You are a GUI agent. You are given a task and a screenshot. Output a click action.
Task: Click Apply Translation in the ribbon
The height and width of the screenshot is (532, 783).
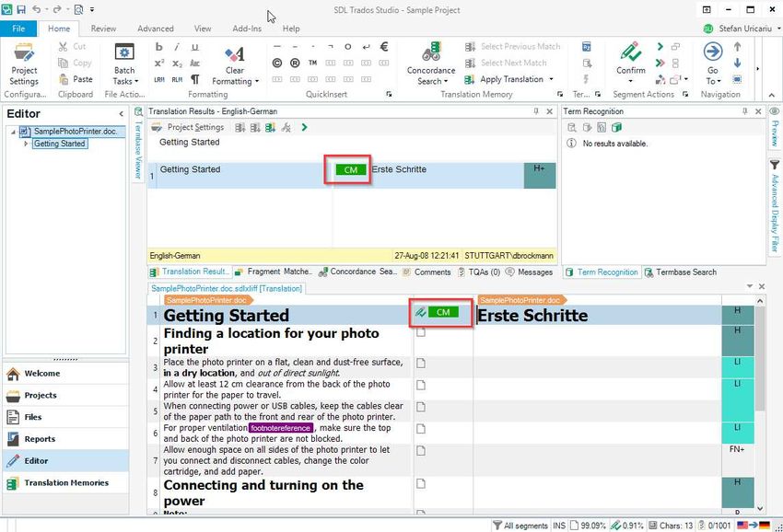511,79
